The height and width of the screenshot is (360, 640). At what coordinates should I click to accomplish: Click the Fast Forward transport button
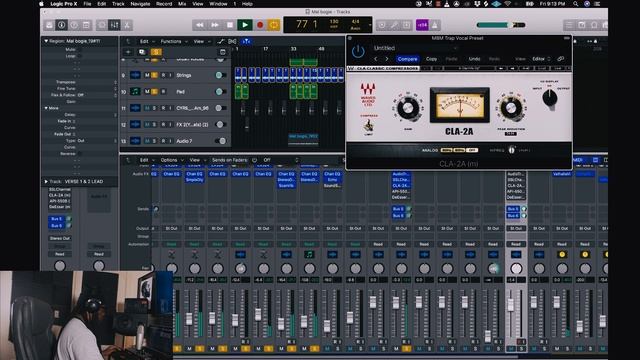tap(215, 25)
